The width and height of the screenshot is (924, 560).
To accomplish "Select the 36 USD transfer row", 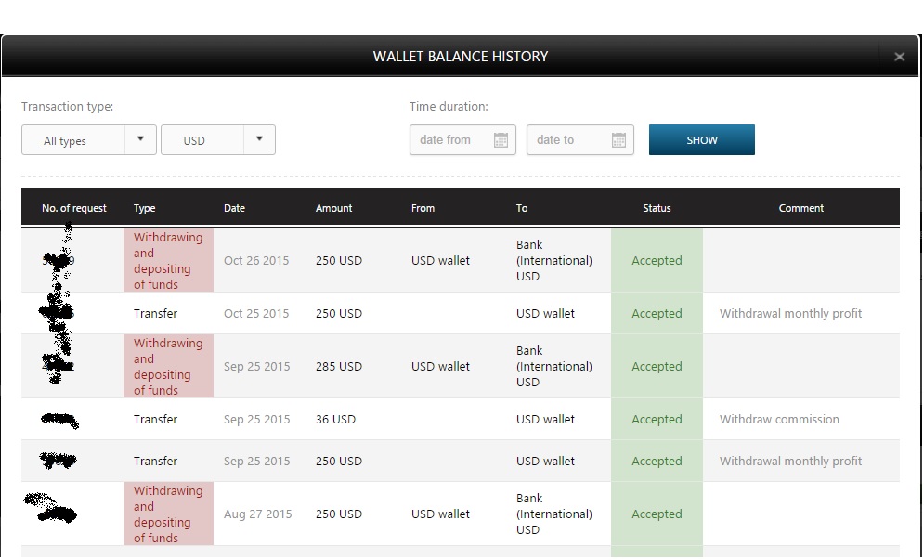I will point(335,420).
